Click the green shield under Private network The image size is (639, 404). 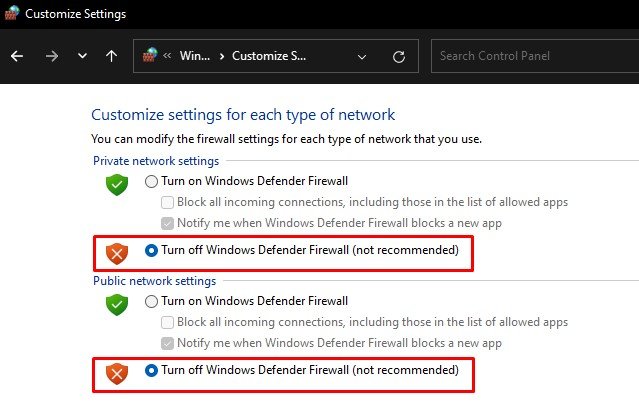118,184
